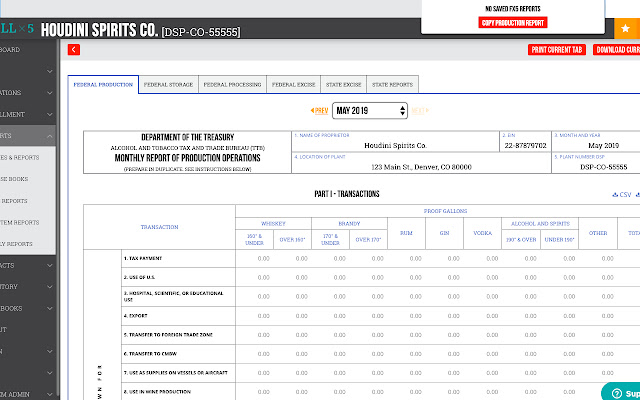Open the 'ES & REPORTS' sidebar submenu item
The image size is (640, 400).
tap(20, 158)
